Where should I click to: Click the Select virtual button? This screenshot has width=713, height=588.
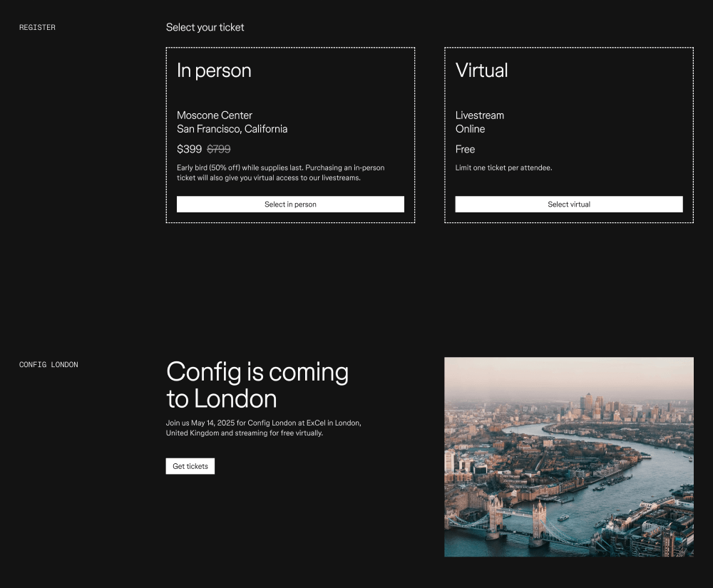(569, 204)
